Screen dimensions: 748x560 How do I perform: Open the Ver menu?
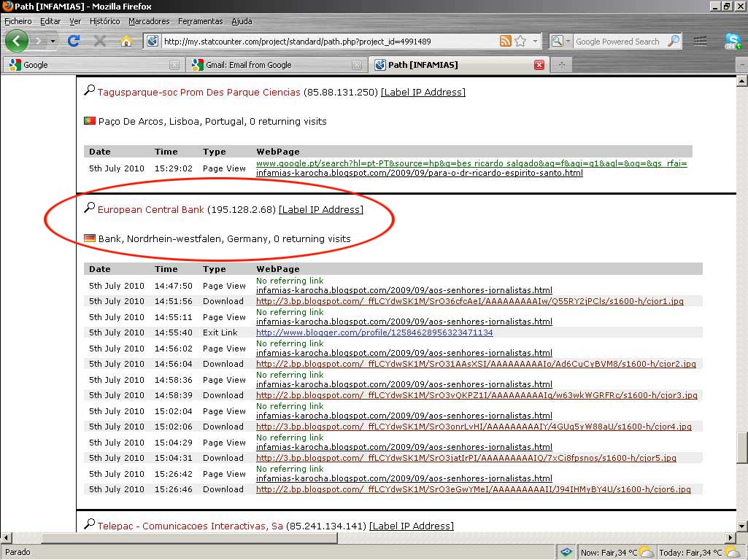click(75, 21)
